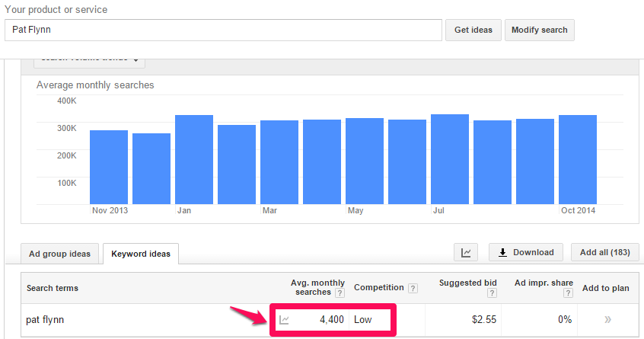
Task: Click the $2.55 suggested bid value
Action: 484,320
